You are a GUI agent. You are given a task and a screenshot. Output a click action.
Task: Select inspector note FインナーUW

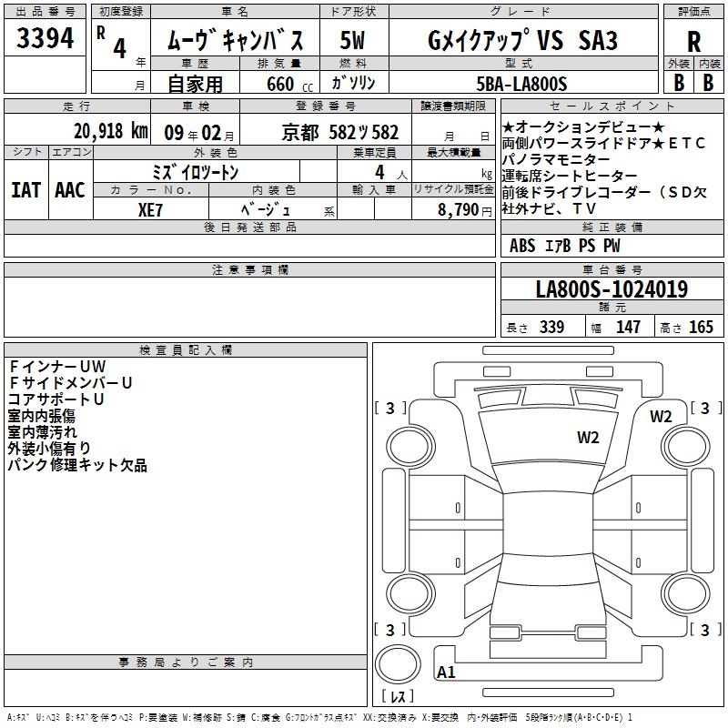point(57,367)
